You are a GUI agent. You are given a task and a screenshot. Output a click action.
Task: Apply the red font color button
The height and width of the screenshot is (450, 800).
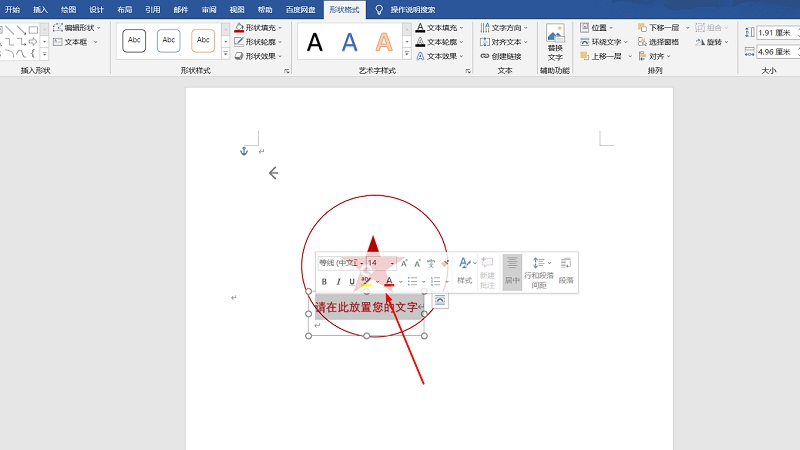pos(389,282)
